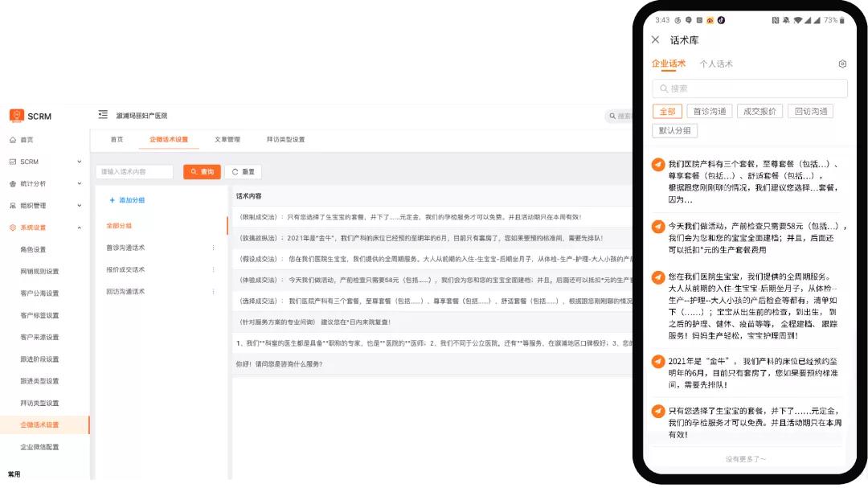Screen dimensions: 868x488
Task: Open 角色设置 in the sidebar
Action: coord(33,250)
